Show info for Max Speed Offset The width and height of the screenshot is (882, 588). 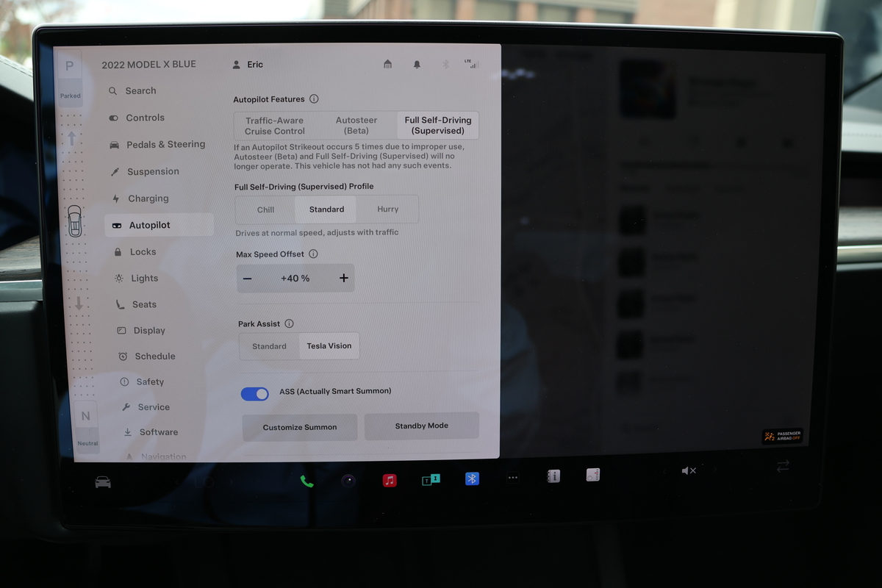tap(313, 254)
